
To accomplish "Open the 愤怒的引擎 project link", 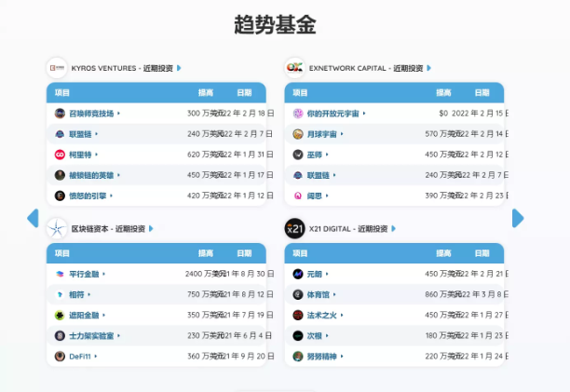I will tap(88, 196).
